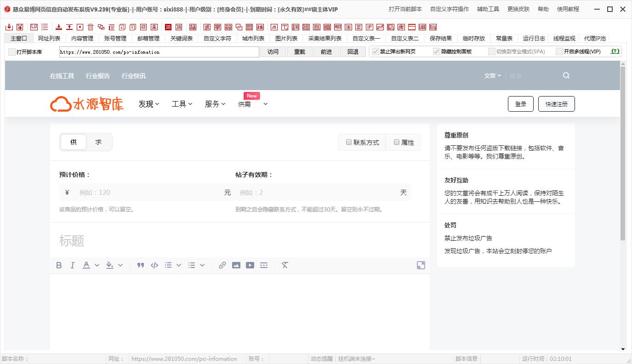The width and height of the screenshot is (632, 364).
Task: Expand the 工具 navigation menu
Action: pyautogui.click(x=182, y=104)
